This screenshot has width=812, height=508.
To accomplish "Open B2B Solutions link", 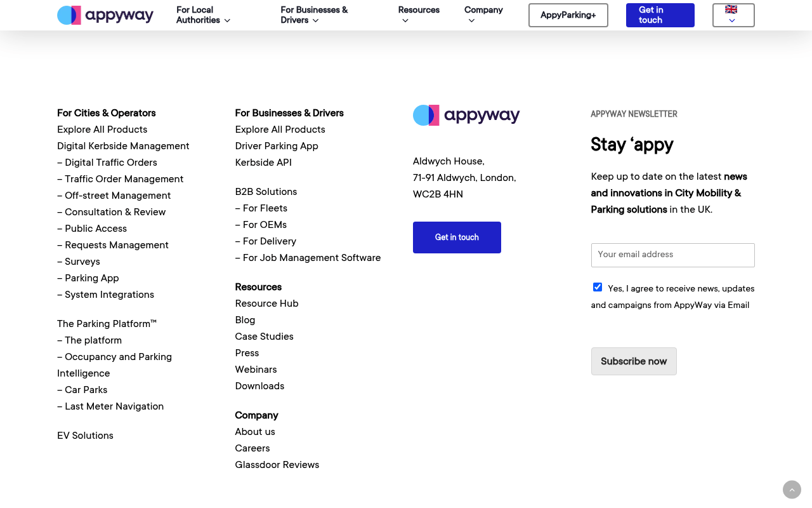I will coord(266,192).
